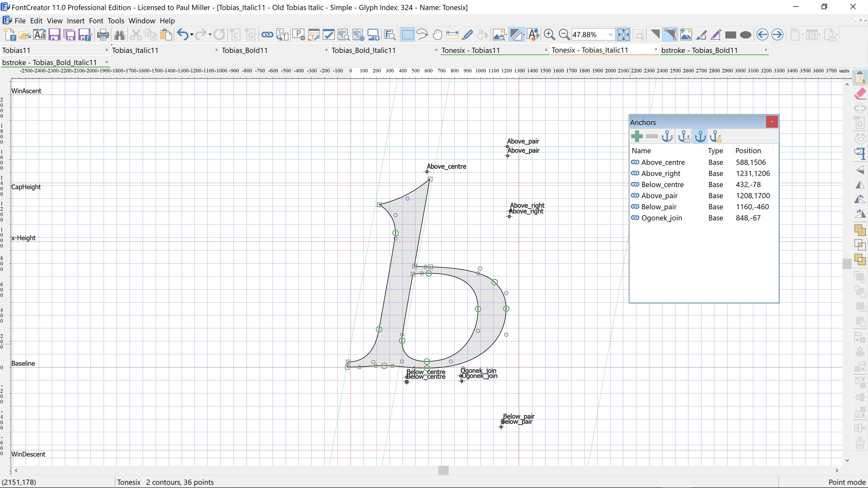Create a new font project
Viewport: 868px width, 488px height.
pos(10,34)
